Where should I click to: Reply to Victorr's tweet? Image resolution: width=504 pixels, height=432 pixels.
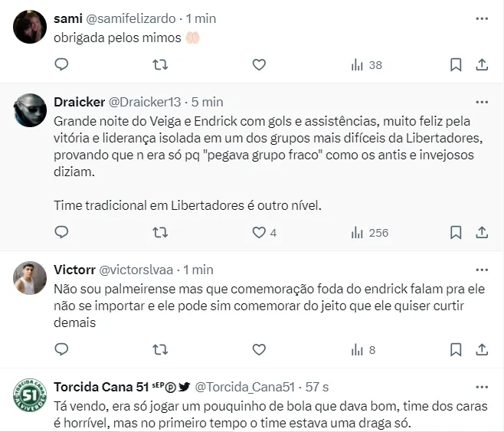click(x=62, y=349)
